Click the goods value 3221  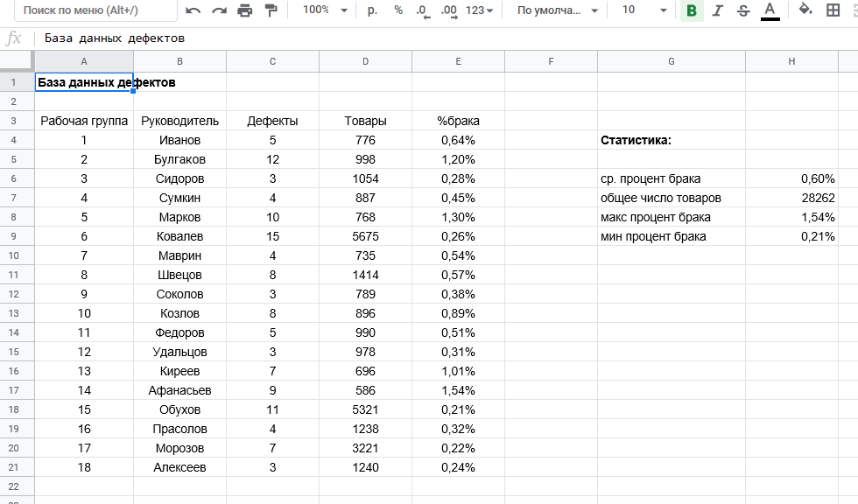366,448
